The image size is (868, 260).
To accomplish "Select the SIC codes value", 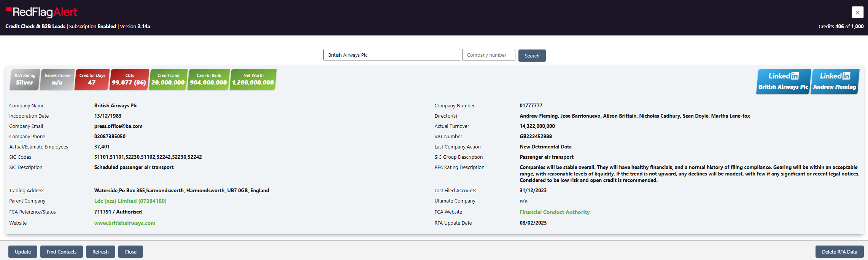I will point(148,157).
